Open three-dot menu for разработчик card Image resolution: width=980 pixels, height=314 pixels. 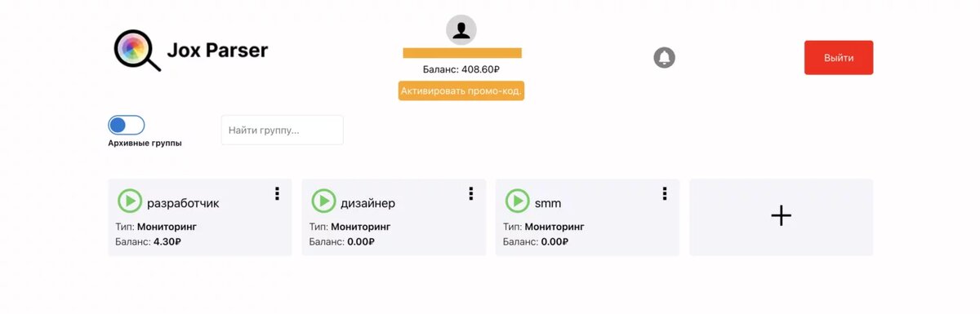[277, 193]
